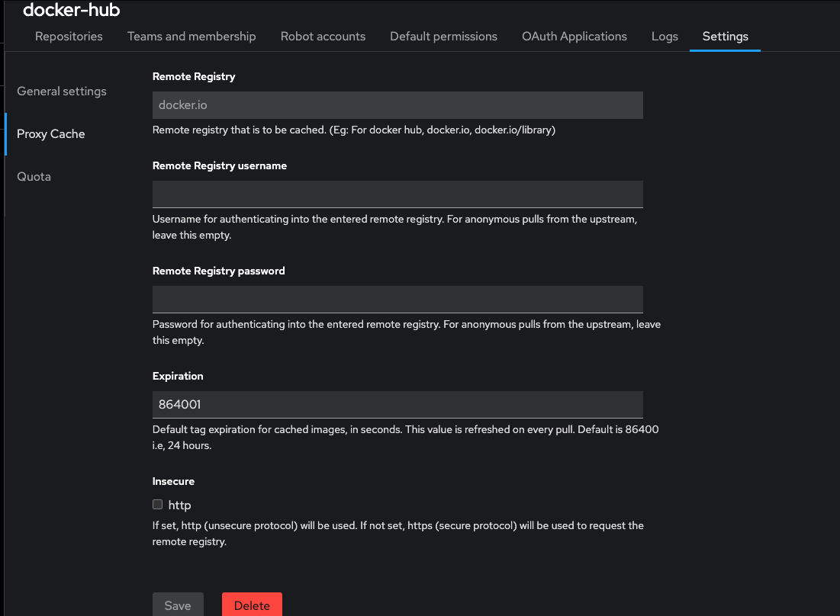This screenshot has height=616, width=840.
Task: Click the red Delete button
Action: [252, 605]
